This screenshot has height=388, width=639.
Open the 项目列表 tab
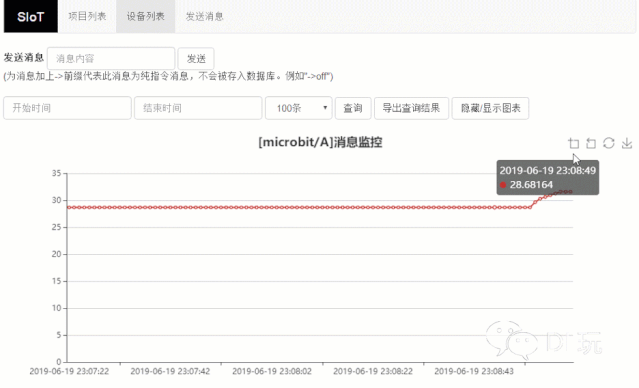[x=87, y=16]
